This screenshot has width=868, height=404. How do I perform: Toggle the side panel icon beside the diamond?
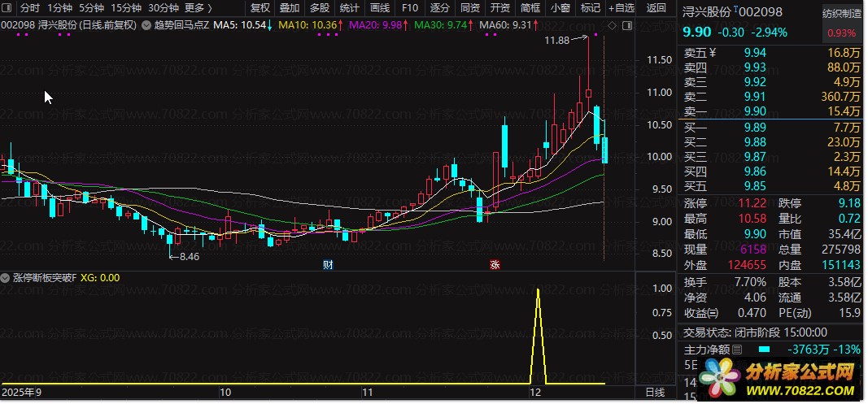[626, 25]
